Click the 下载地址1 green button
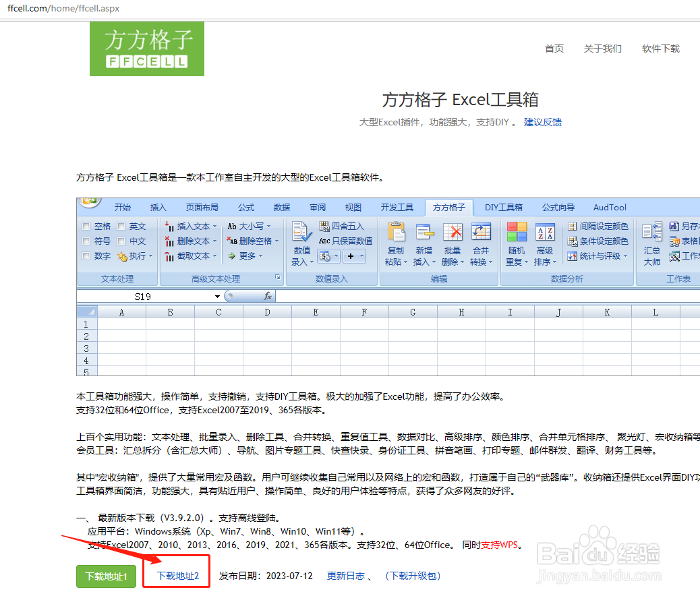700x600 pixels. pyautogui.click(x=107, y=576)
